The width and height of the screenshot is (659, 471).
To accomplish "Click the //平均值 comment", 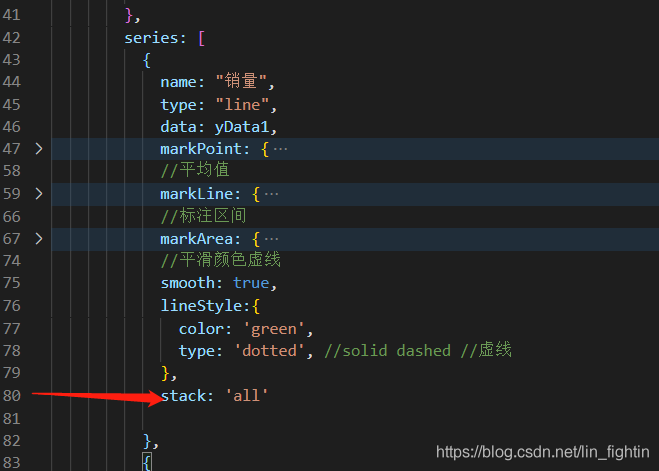I will pos(195,170).
